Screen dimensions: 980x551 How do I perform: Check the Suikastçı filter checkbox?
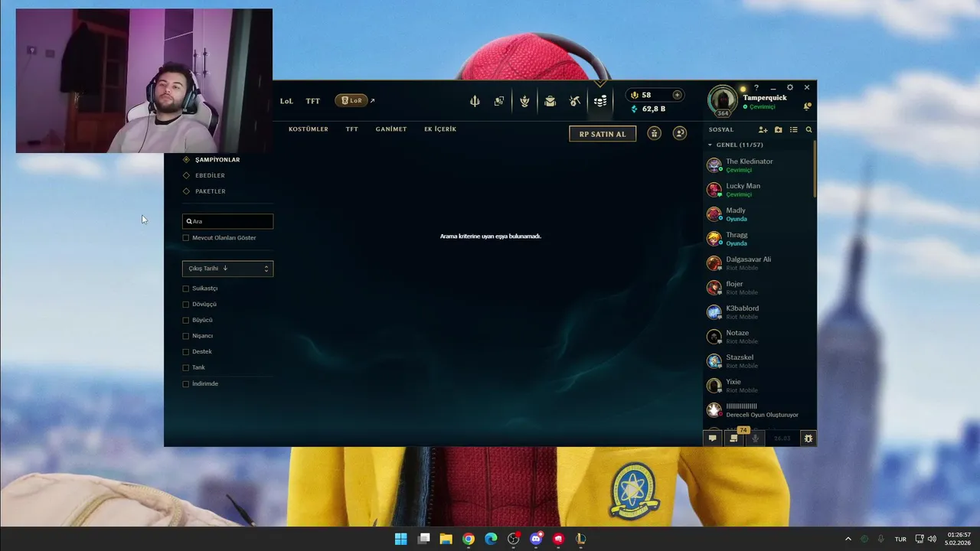(x=186, y=289)
